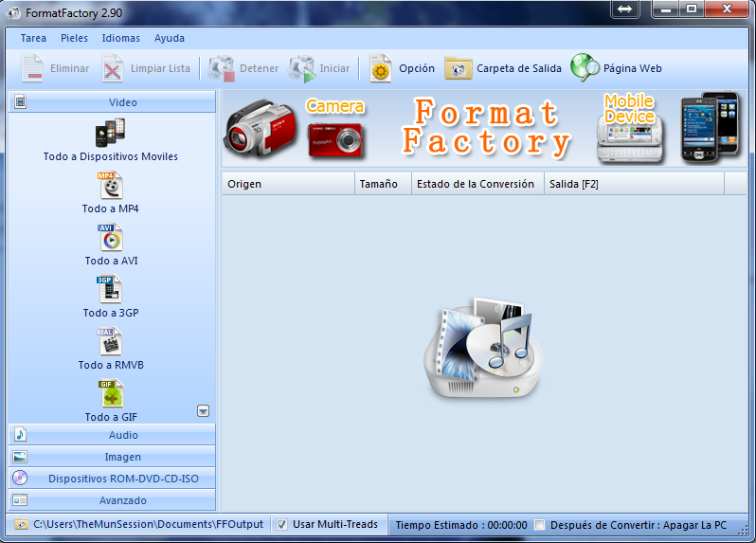Click the FormatFactory title bar app icon
The width and height of the screenshot is (756, 543).
pos(13,12)
